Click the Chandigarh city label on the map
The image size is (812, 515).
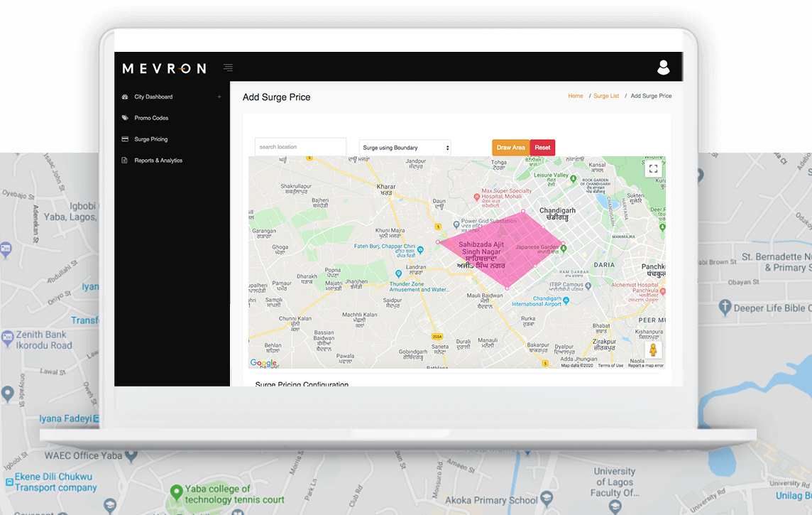coord(557,214)
